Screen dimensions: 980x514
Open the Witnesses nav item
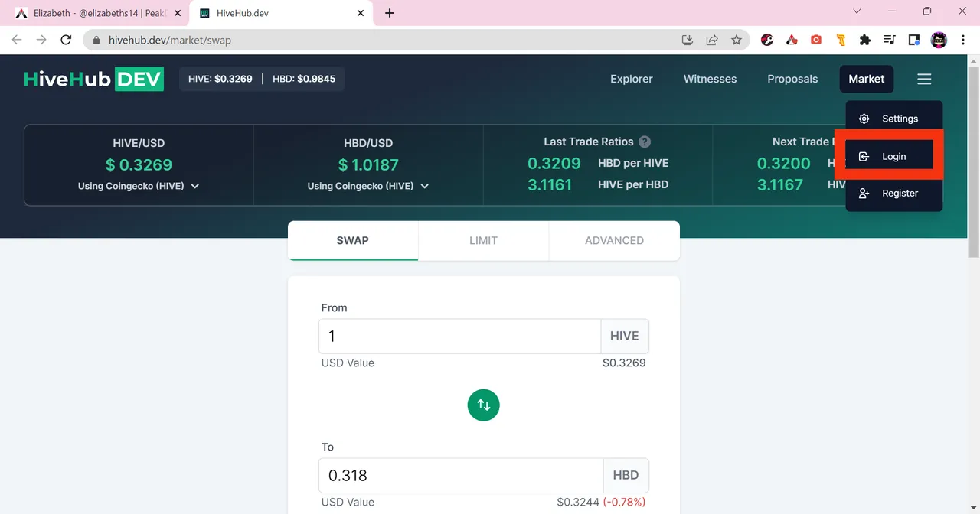coord(710,79)
